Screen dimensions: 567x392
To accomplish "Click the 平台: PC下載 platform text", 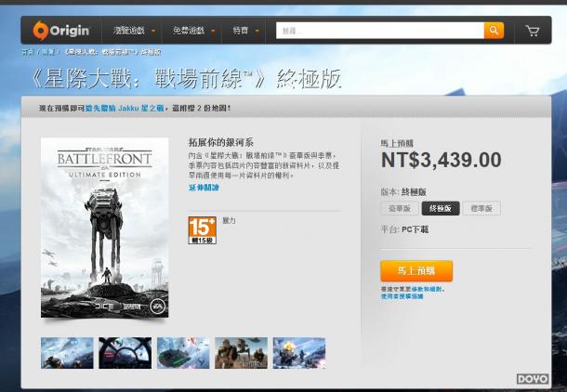I will tap(404, 229).
